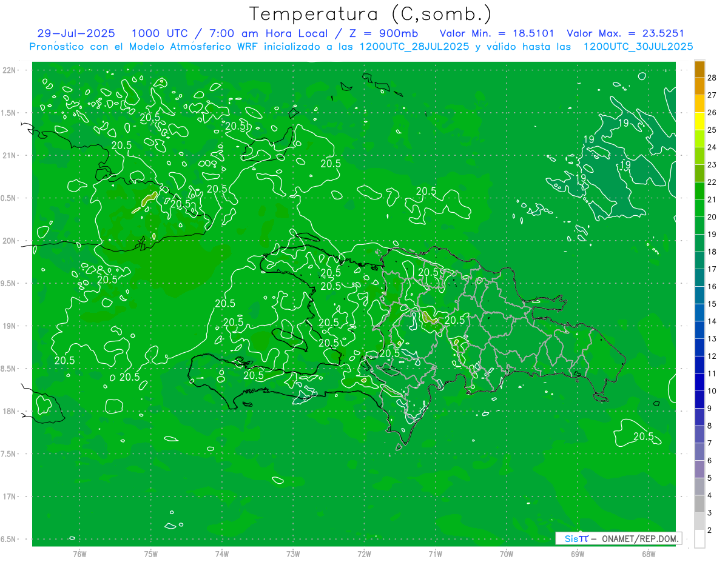The height and width of the screenshot is (562, 728).
Task: Click the color scale label "4"
Action: pyautogui.click(x=710, y=495)
